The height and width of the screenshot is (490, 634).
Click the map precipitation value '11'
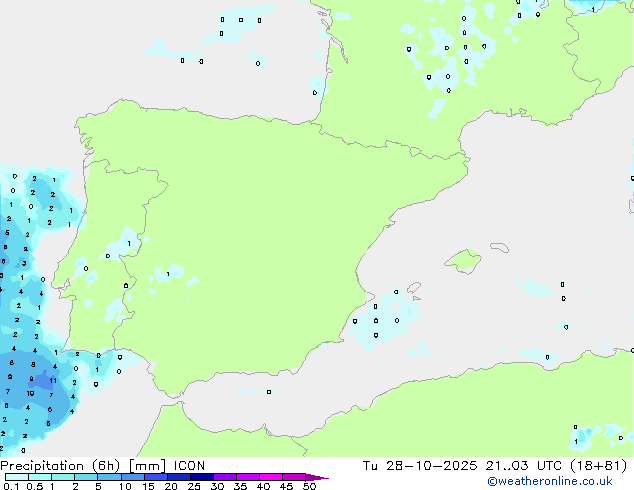pyautogui.click(x=53, y=380)
